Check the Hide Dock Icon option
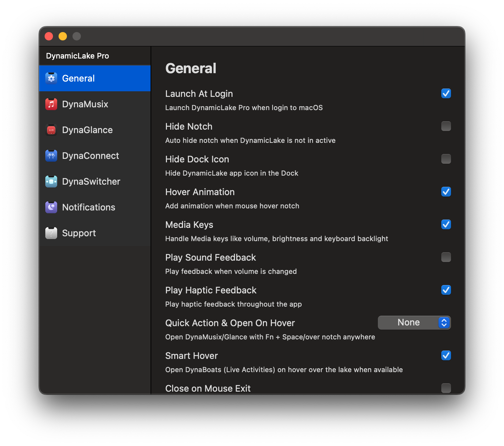The image size is (504, 446). [x=446, y=159]
